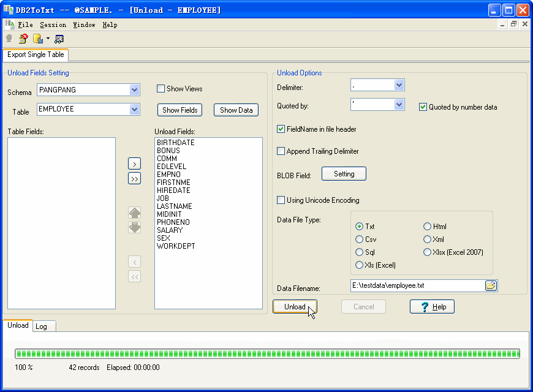Select FIRSTNME in Unload Fields
This screenshot has width=533, height=392.
pos(173,183)
